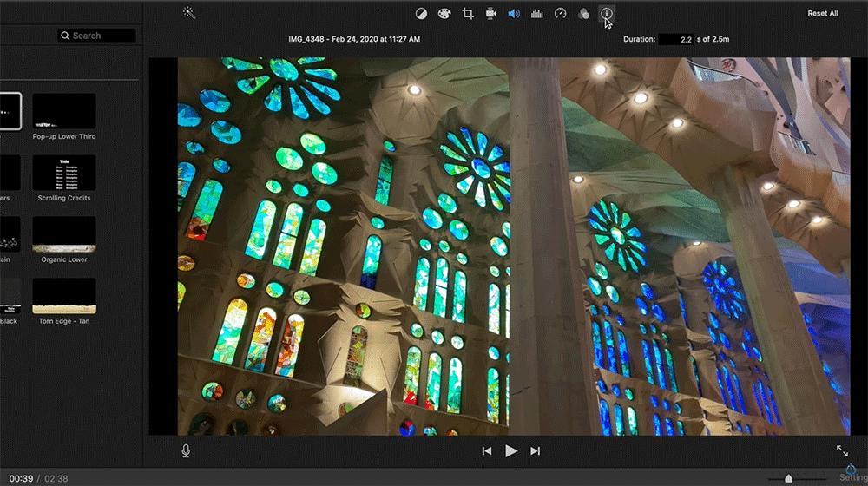Play the video in the viewer
The height and width of the screenshot is (486, 868).
[511, 450]
